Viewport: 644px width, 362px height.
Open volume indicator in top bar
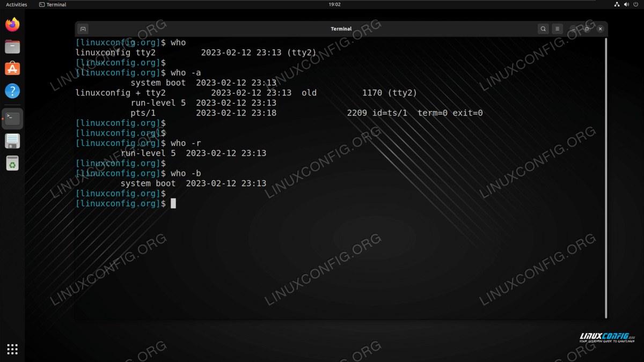click(626, 4)
